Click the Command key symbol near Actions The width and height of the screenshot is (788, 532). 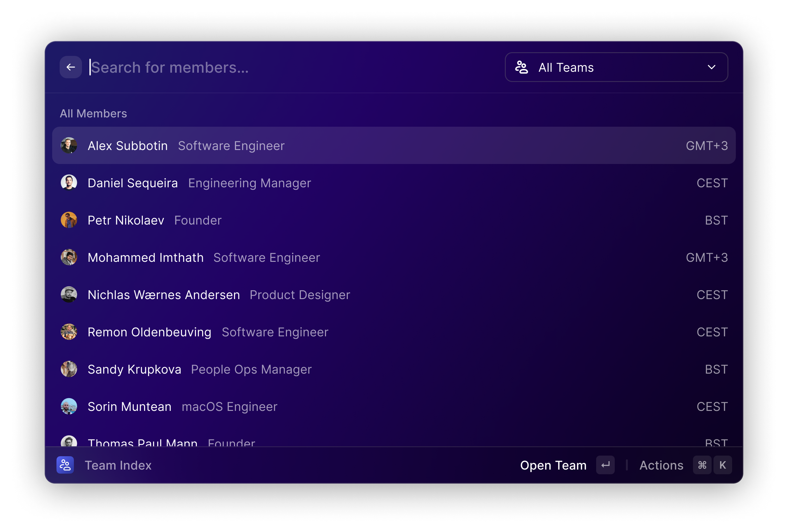702,465
